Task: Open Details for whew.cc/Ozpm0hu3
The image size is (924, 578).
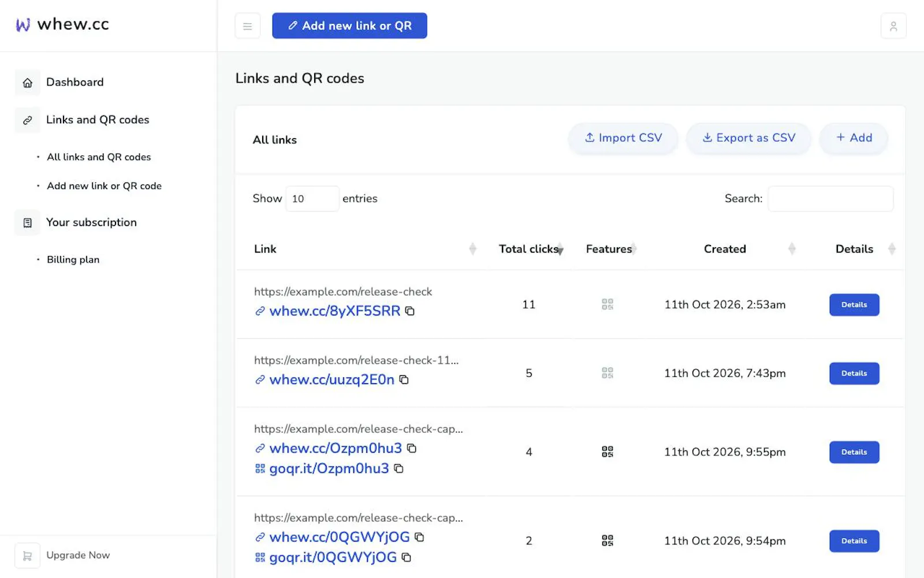Action: tap(854, 453)
